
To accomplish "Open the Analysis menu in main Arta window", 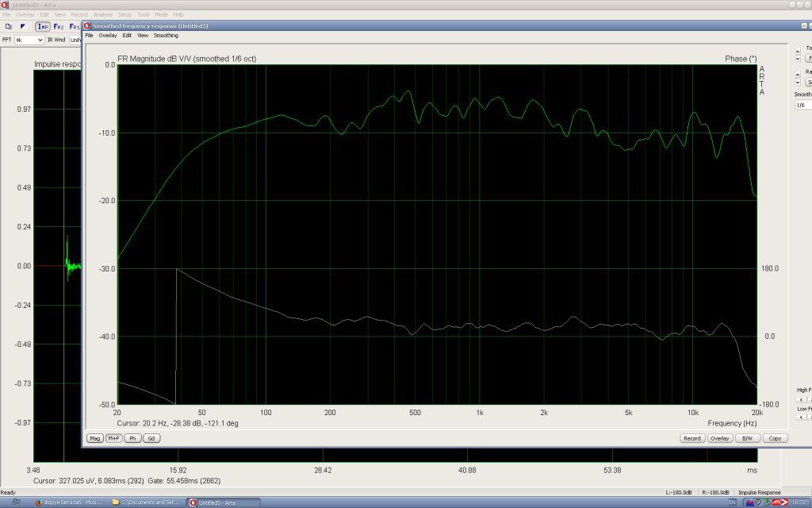I will click(102, 14).
